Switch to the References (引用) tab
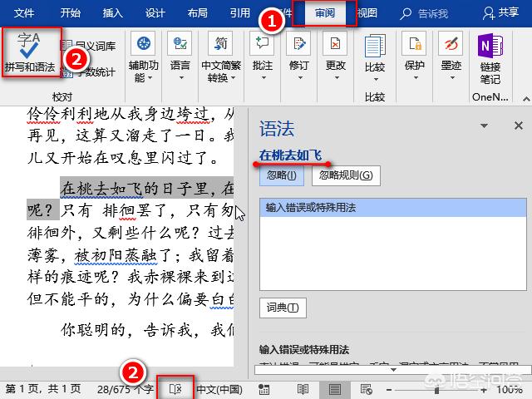This screenshot has width=532, height=399. pos(240,13)
